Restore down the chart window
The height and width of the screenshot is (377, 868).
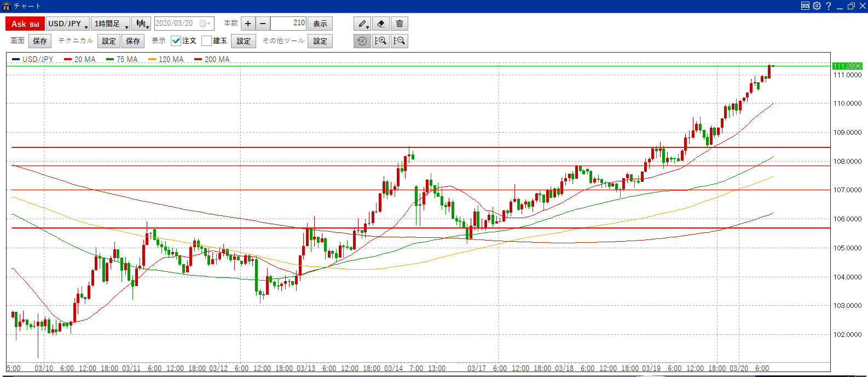851,6
